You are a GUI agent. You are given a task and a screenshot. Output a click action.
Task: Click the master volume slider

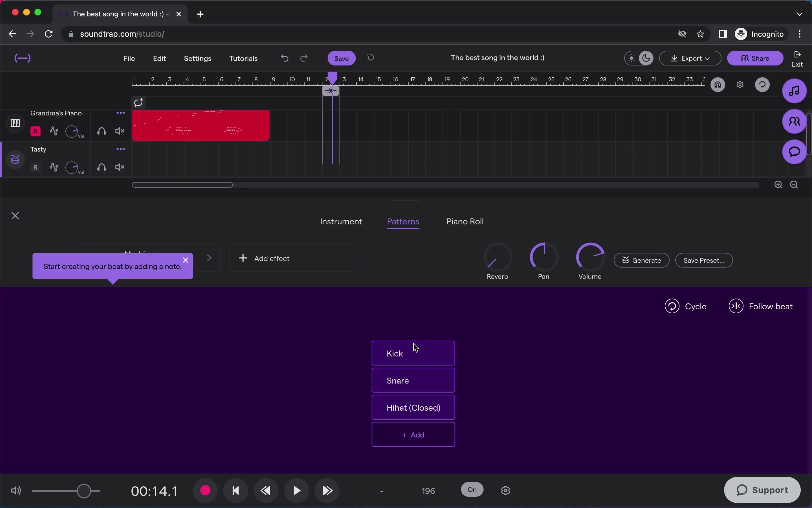tap(66, 491)
